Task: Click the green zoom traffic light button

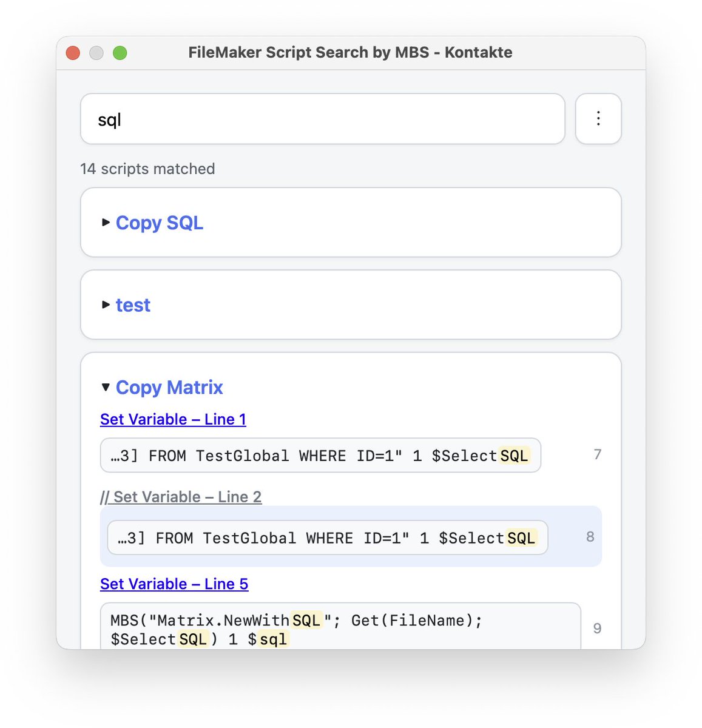Action: point(121,53)
